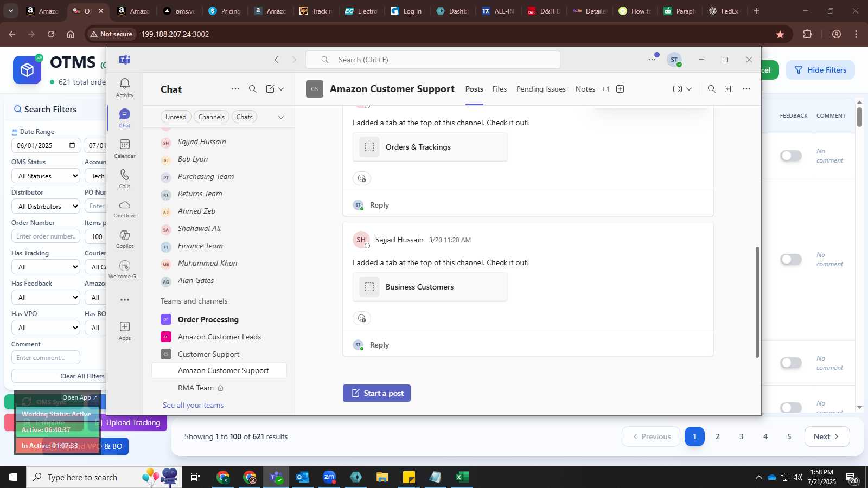Start a meeting with the video camera icon
The height and width of the screenshot is (488, 868).
678,89
